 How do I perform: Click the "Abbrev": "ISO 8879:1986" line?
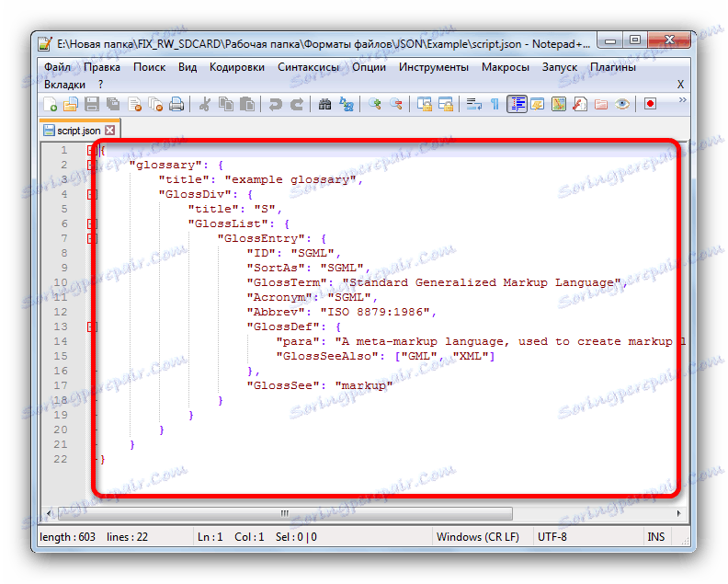pyautogui.click(x=341, y=312)
